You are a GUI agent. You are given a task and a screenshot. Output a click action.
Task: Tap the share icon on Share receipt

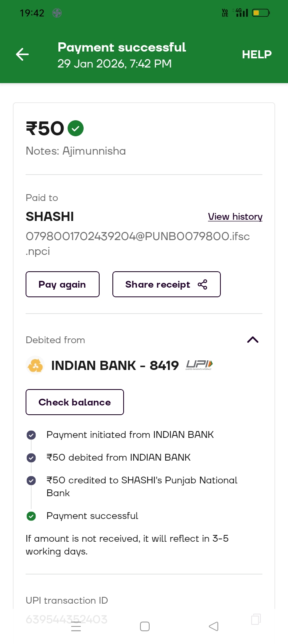click(202, 284)
